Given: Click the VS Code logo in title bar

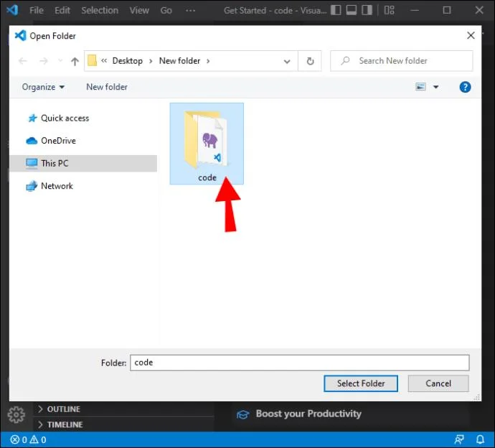Looking at the screenshot, I should point(12,10).
